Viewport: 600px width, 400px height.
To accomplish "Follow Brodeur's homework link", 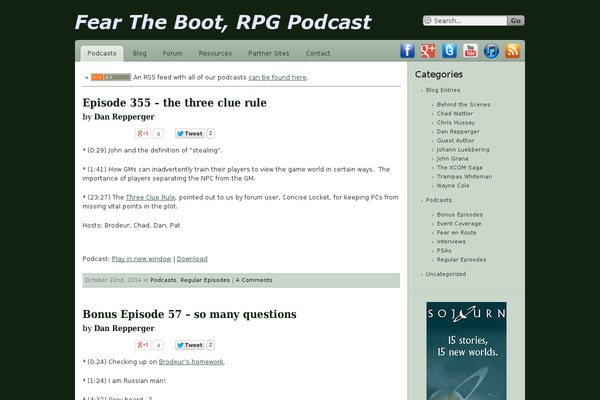I will point(191,362).
